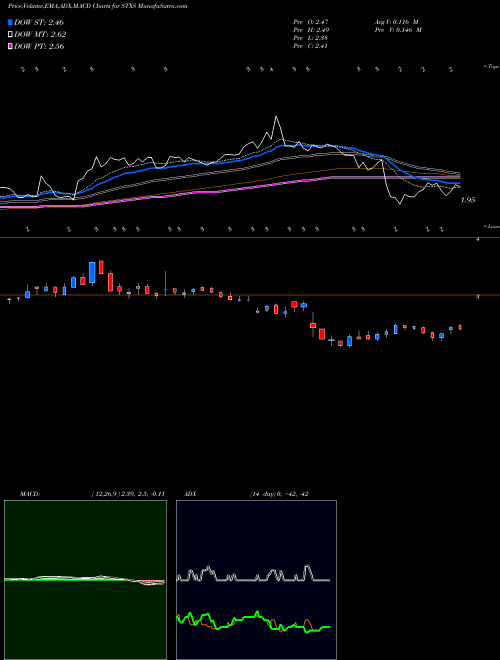Click the '3' price axis label

pyautogui.click(x=478, y=297)
